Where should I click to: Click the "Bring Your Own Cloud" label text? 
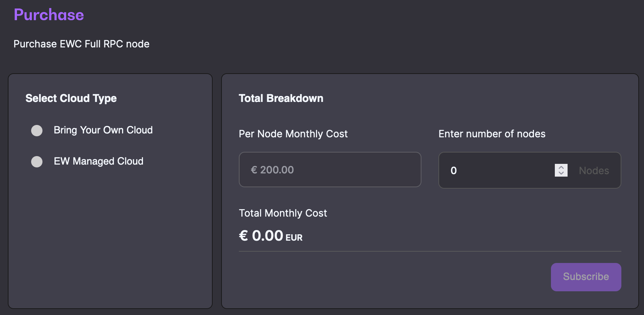103,130
